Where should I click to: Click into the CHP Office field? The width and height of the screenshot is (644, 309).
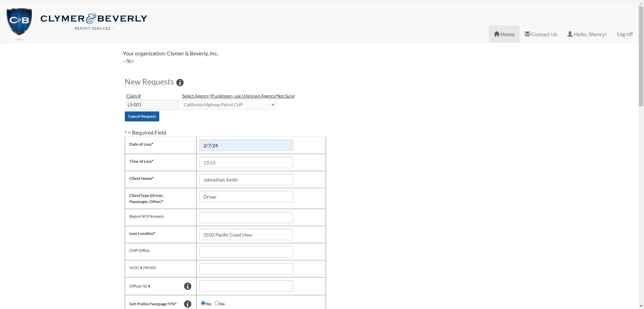(246, 252)
